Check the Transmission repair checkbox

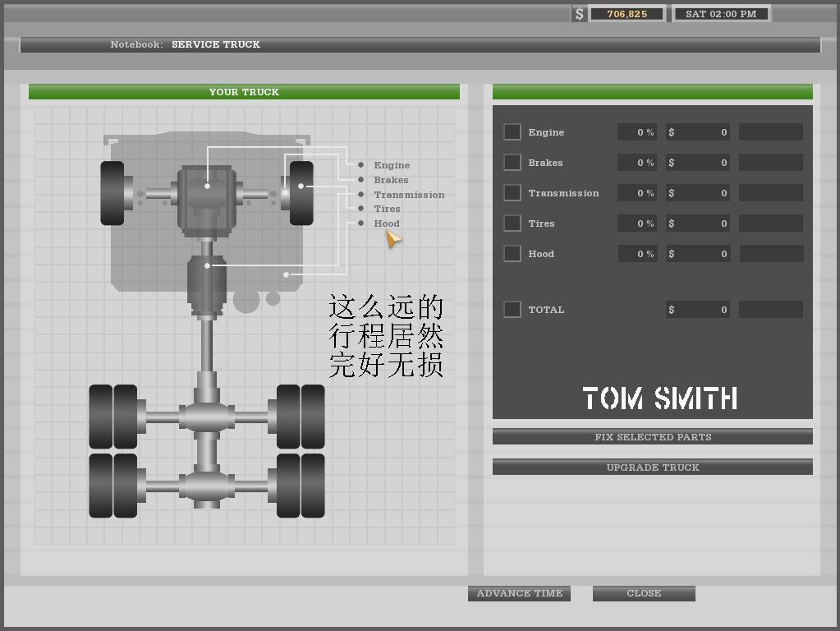coord(512,193)
